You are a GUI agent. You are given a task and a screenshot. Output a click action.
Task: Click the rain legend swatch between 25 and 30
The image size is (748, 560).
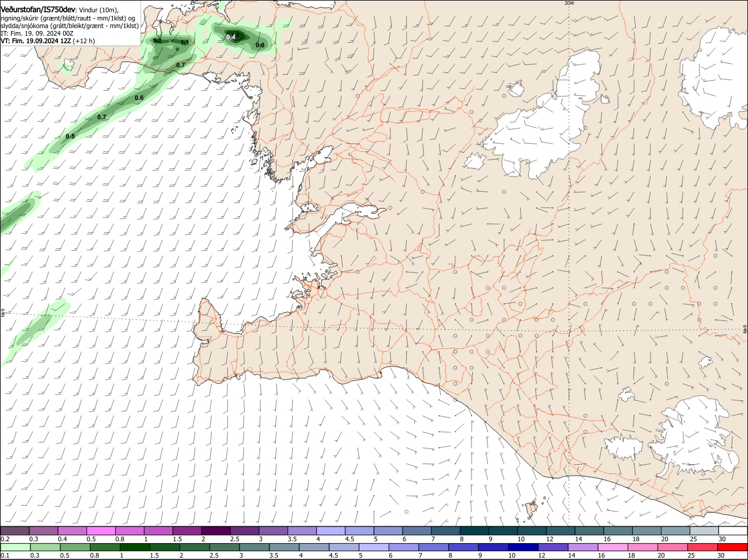701,547
